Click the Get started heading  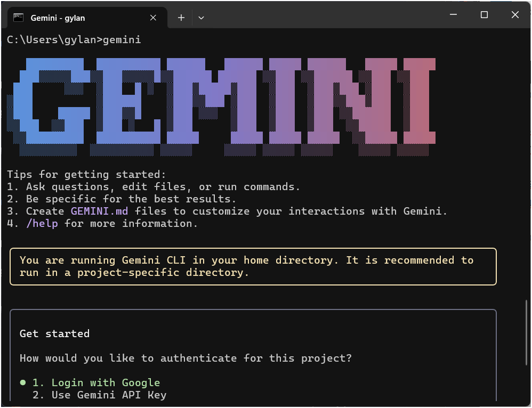click(x=54, y=334)
